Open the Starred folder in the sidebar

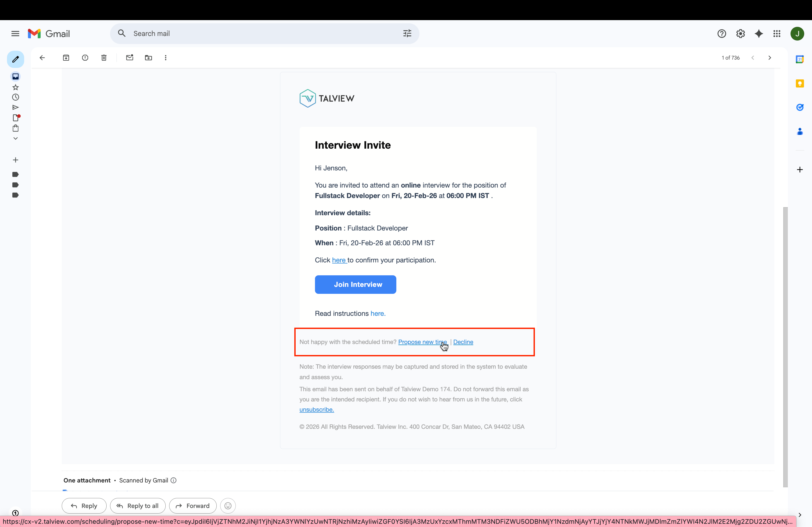(15, 87)
